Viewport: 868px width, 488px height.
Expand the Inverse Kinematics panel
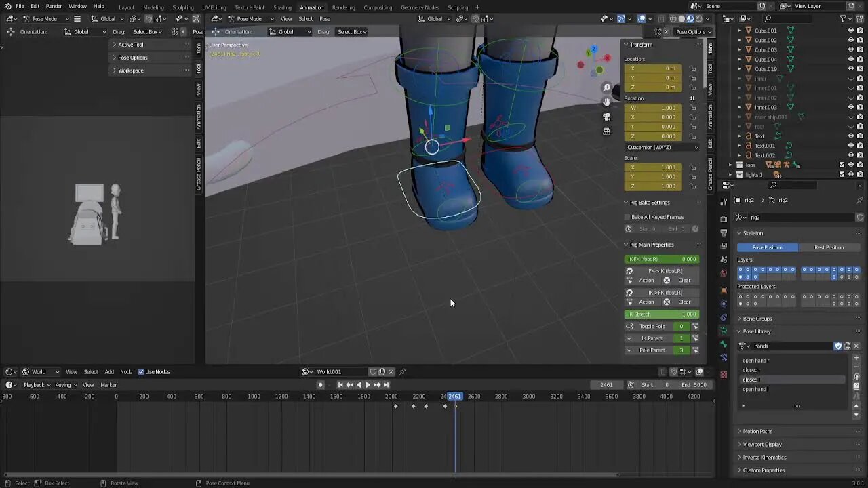coord(764,457)
